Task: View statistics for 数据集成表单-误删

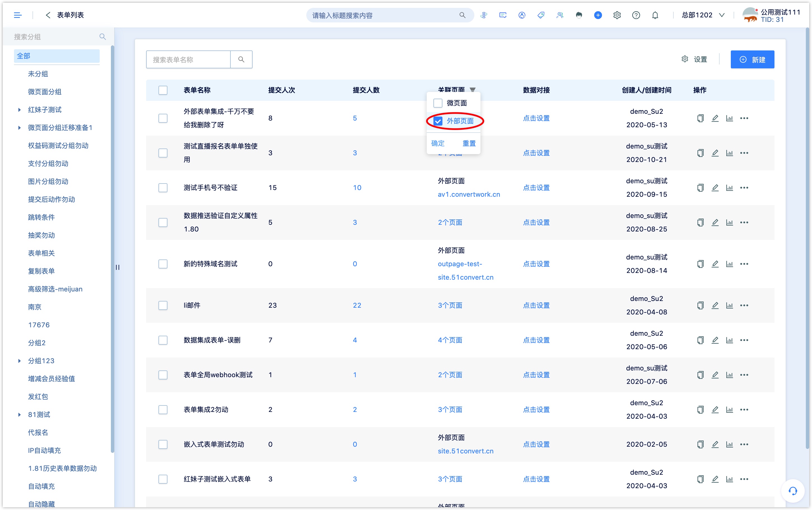Action: click(729, 340)
